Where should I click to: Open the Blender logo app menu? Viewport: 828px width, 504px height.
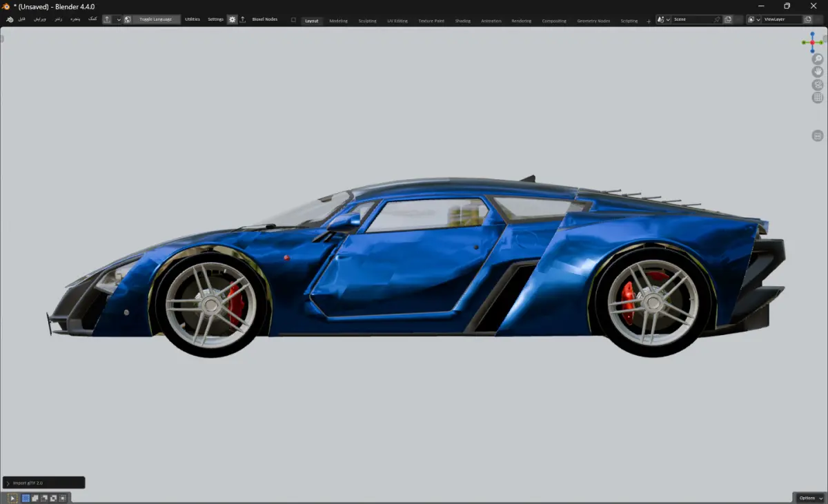(x=10, y=19)
